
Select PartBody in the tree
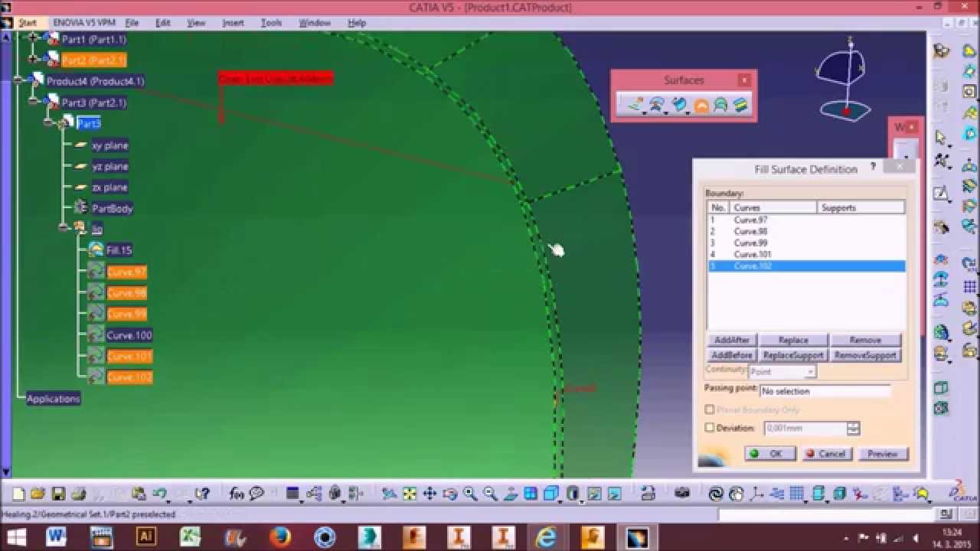[x=112, y=208]
